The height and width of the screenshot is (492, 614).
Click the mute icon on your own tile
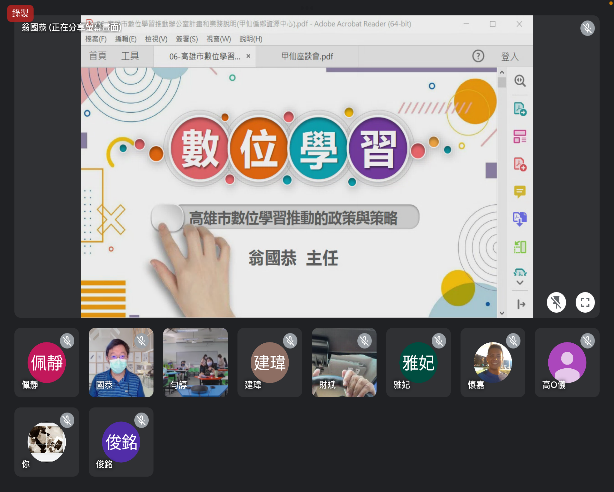67,420
